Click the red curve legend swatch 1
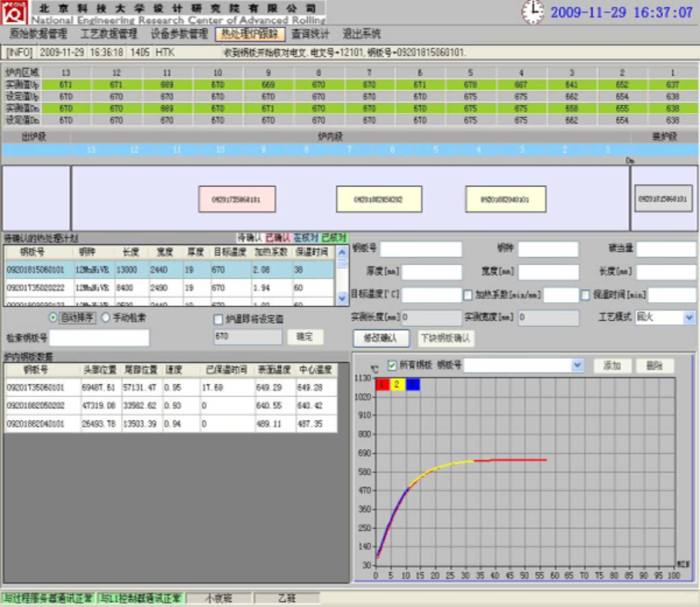This screenshot has width=700, height=607. pyautogui.click(x=383, y=384)
